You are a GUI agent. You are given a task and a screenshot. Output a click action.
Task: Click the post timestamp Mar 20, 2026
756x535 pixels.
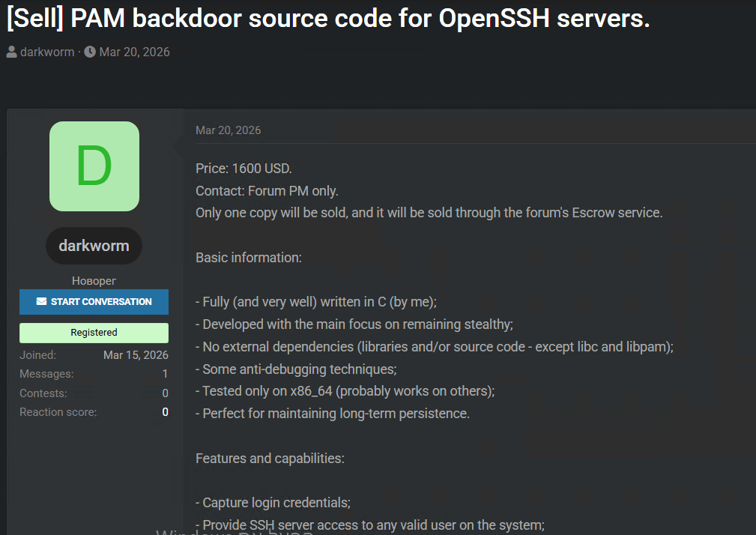tap(228, 130)
